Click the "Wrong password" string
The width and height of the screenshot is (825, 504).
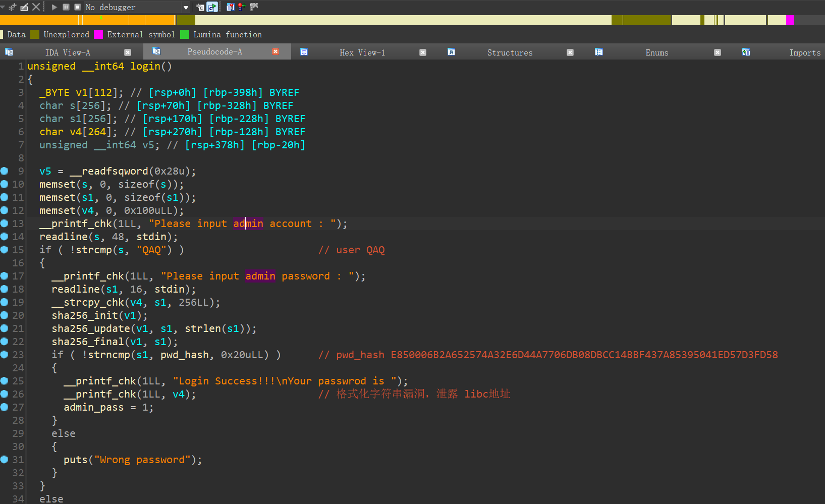142,460
